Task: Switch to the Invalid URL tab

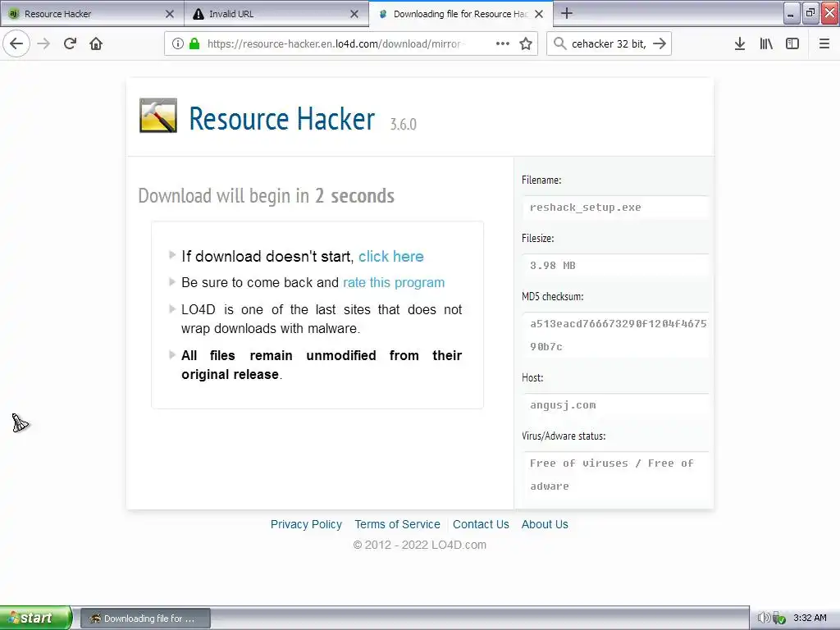Action: tap(276, 14)
